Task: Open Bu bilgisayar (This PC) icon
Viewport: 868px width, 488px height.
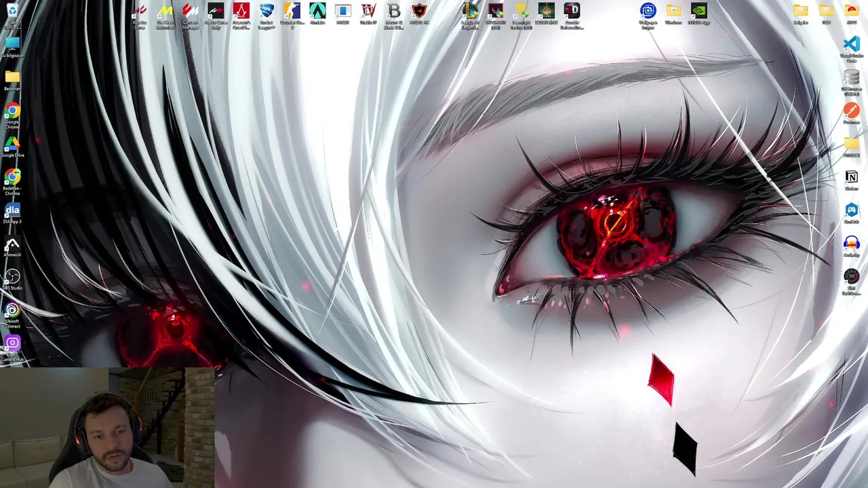Action: (12, 48)
